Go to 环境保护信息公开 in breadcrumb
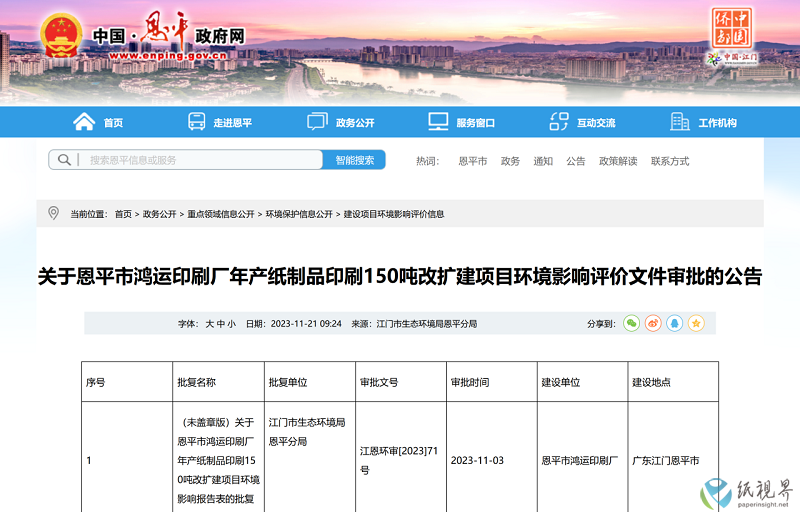The height and width of the screenshot is (512, 800). [299, 214]
